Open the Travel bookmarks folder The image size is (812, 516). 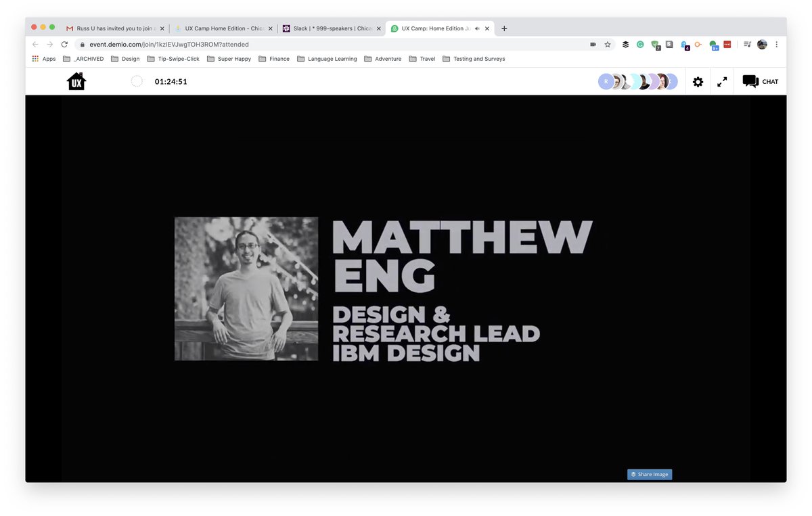pyautogui.click(x=422, y=59)
